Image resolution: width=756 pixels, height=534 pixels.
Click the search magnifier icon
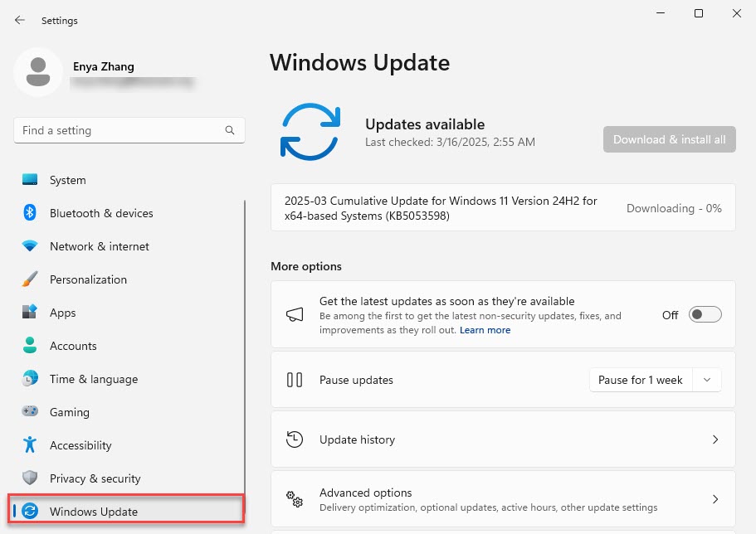click(x=230, y=131)
